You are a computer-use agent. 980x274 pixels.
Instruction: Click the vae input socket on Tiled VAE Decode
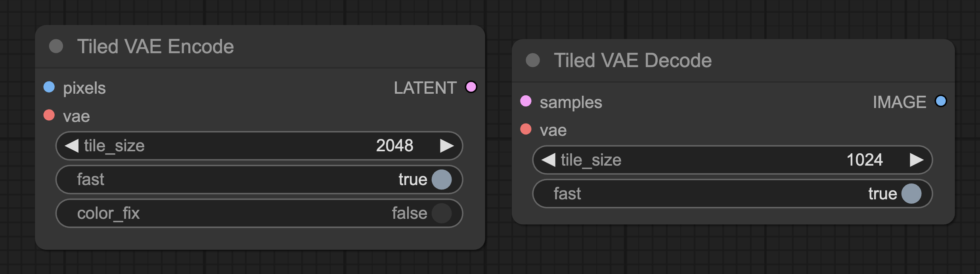point(526,130)
